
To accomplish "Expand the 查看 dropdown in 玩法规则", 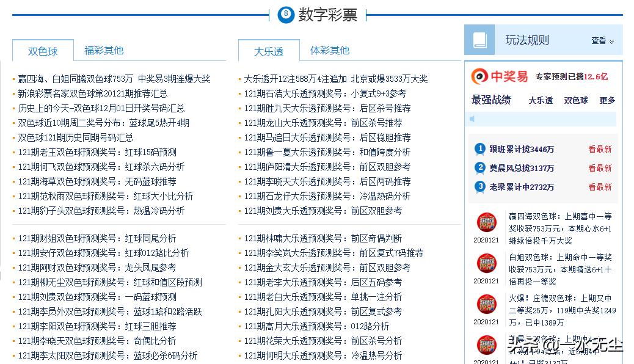I will [x=602, y=40].
